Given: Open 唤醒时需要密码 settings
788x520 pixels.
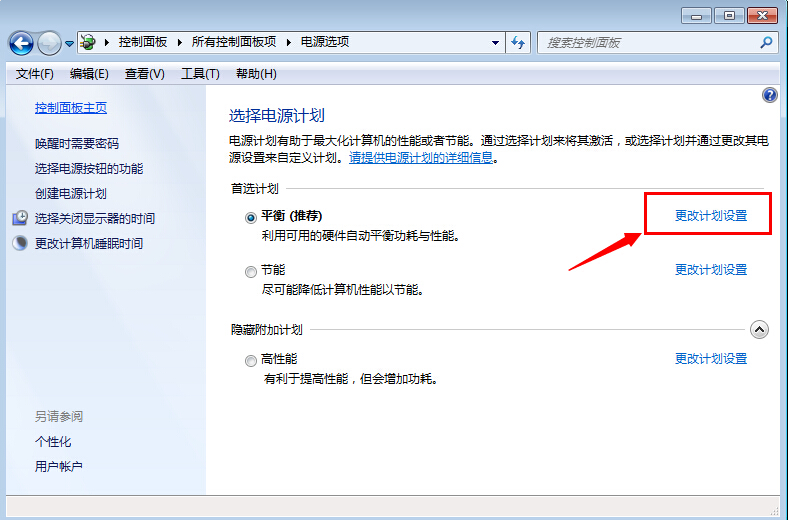Looking at the screenshot, I should pyautogui.click(x=77, y=144).
